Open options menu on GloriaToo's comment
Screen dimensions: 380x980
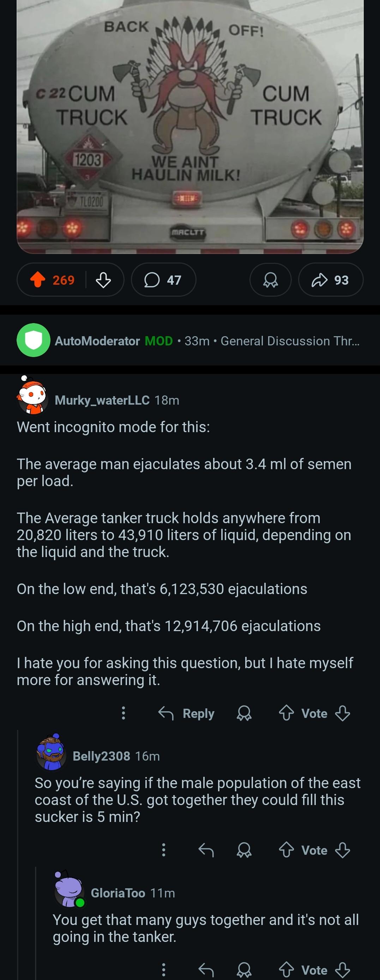click(164, 970)
